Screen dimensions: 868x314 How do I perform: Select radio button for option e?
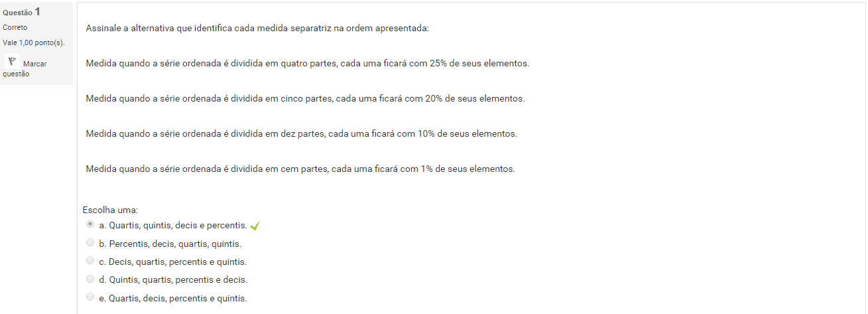pyautogui.click(x=90, y=297)
